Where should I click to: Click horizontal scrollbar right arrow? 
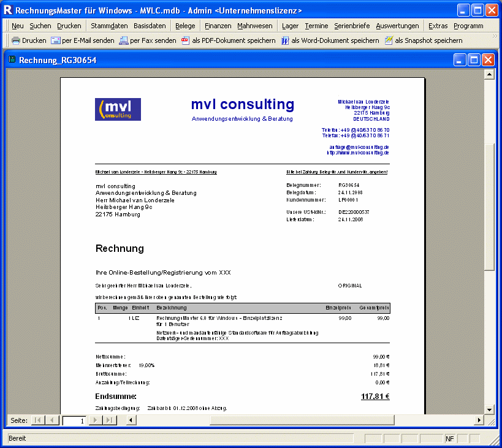(x=479, y=420)
